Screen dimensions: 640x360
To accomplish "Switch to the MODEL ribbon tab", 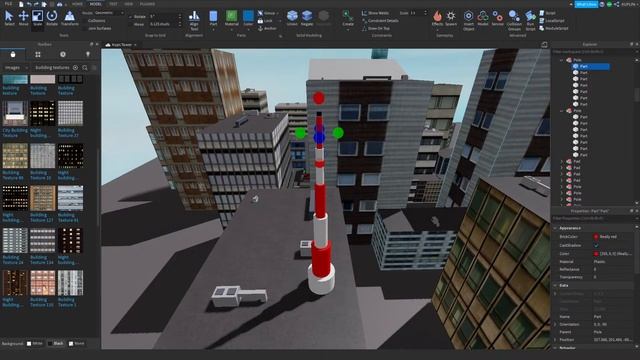I will (x=96, y=4).
